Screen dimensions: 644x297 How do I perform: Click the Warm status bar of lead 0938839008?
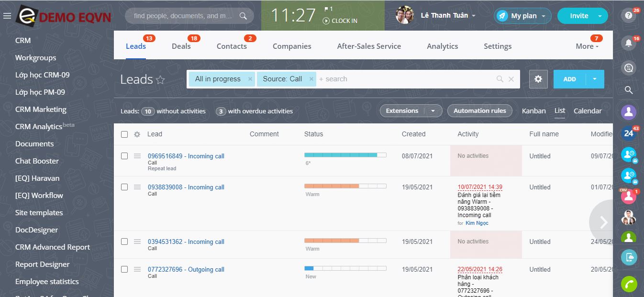coord(331,186)
